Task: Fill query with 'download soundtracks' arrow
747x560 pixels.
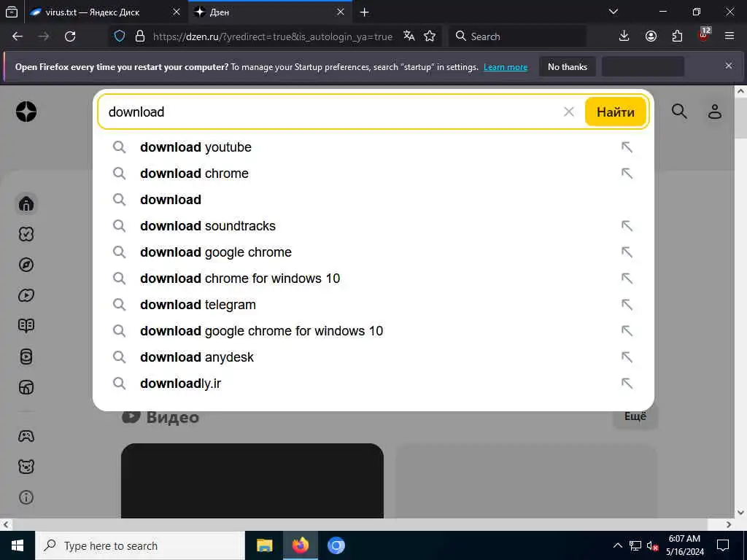Action: tap(627, 226)
